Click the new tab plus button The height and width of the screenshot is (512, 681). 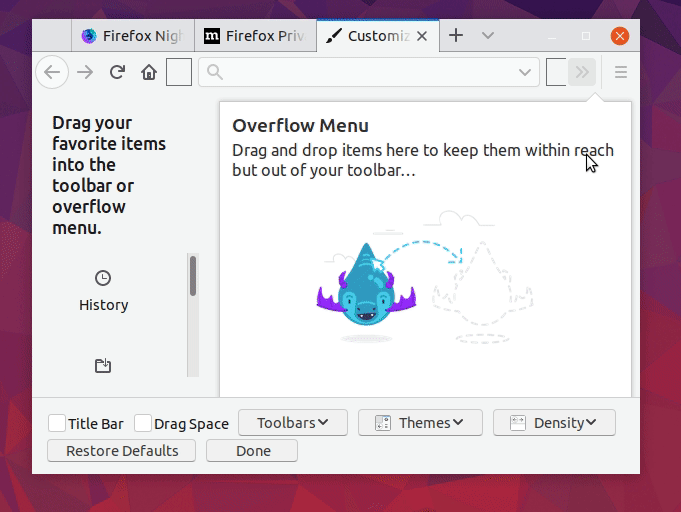coord(456,35)
